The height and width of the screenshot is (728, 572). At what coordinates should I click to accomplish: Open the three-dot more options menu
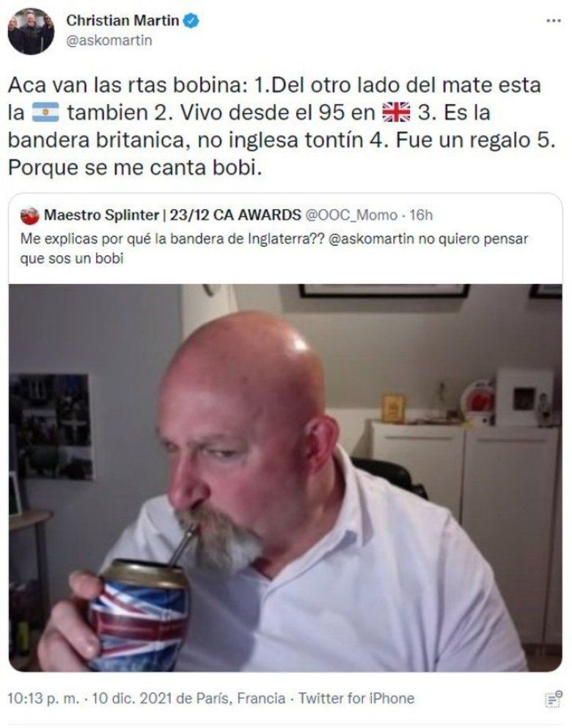[x=554, y=21]
